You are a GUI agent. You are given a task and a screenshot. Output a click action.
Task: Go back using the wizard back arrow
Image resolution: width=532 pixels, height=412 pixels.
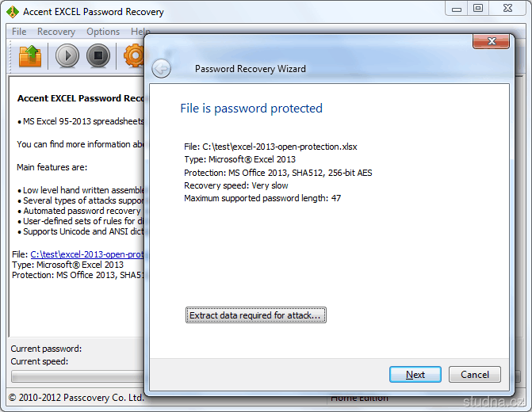click(162, 69)
